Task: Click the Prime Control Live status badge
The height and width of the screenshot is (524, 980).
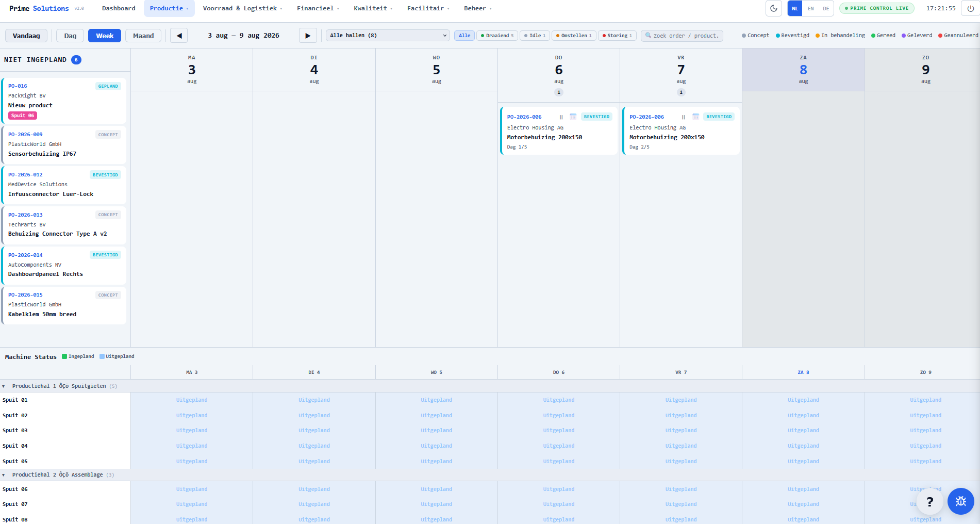Action: [x=877, y=8]
